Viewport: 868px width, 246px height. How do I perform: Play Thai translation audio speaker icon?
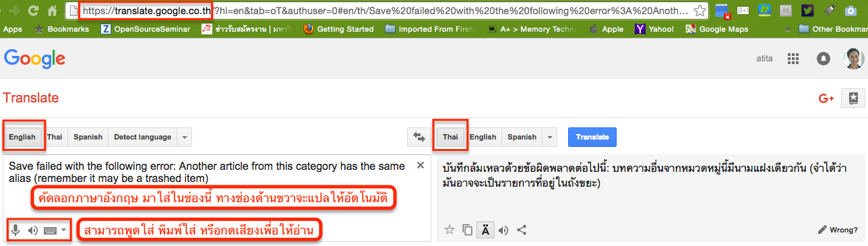[x=503, y=230]
